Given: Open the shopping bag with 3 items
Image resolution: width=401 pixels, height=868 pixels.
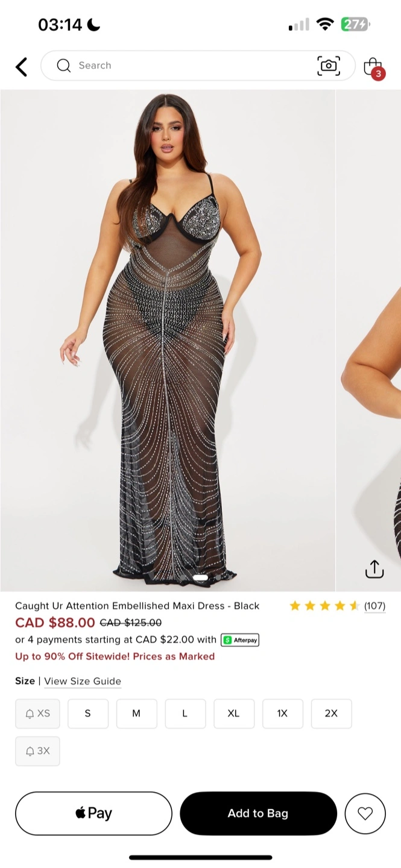Looking at the screenshot, I should [x=374, y=68].
